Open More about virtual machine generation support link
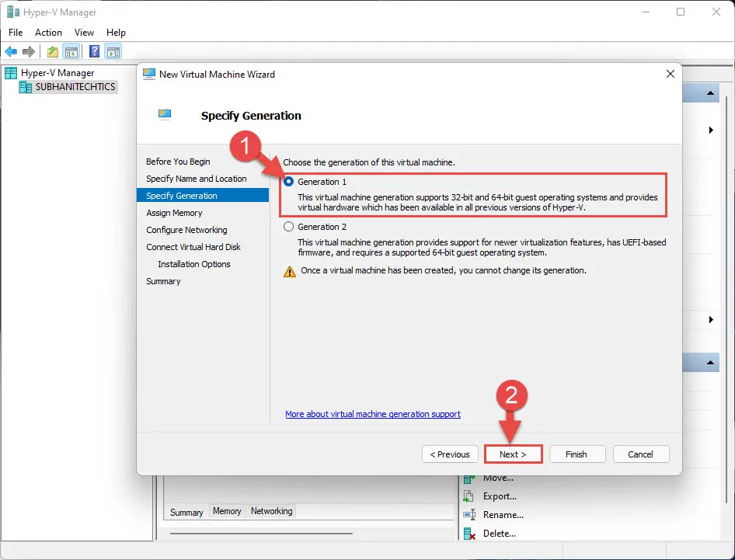Viewport: 735px width, 560px height. tap(373, 414)
